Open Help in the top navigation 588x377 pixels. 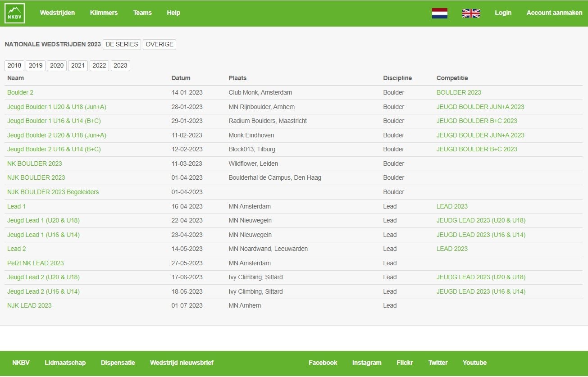[173, 13]
